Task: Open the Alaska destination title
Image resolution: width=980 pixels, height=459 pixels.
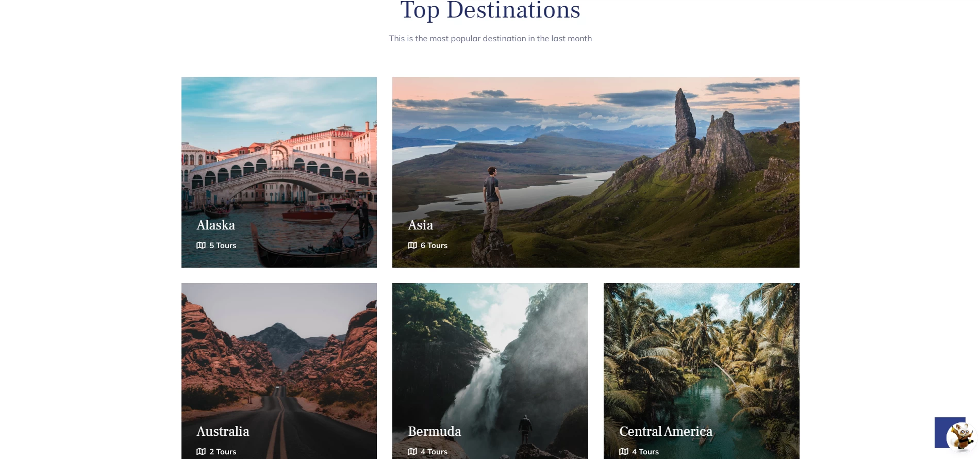Action: (216, 225)
